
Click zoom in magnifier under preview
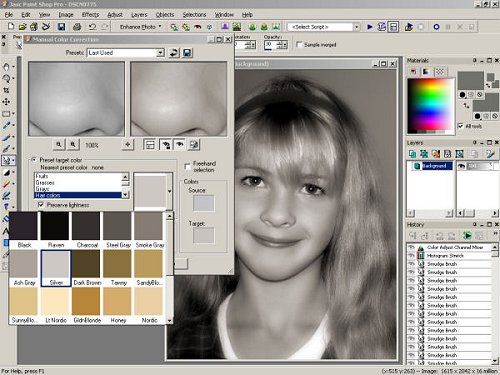[73, 145]
